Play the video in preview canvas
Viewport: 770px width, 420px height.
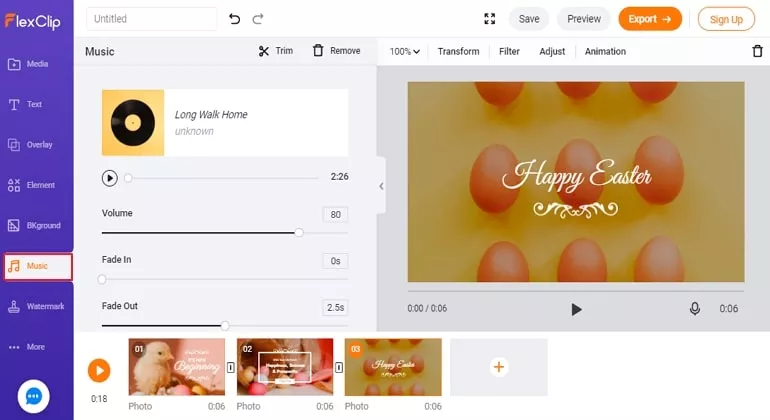click(x=576, y=309)
